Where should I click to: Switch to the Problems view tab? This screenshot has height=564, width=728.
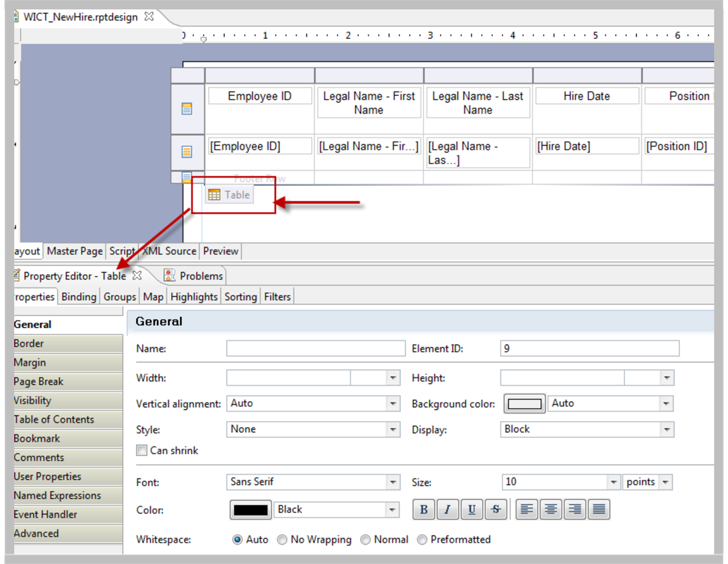[x=194, y=276]
